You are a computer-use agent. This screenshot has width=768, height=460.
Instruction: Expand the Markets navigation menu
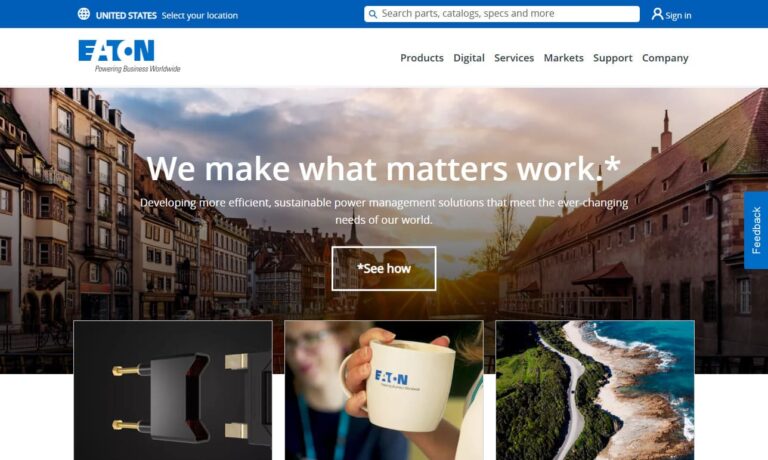pyautogui.click(x=563, y=58)
